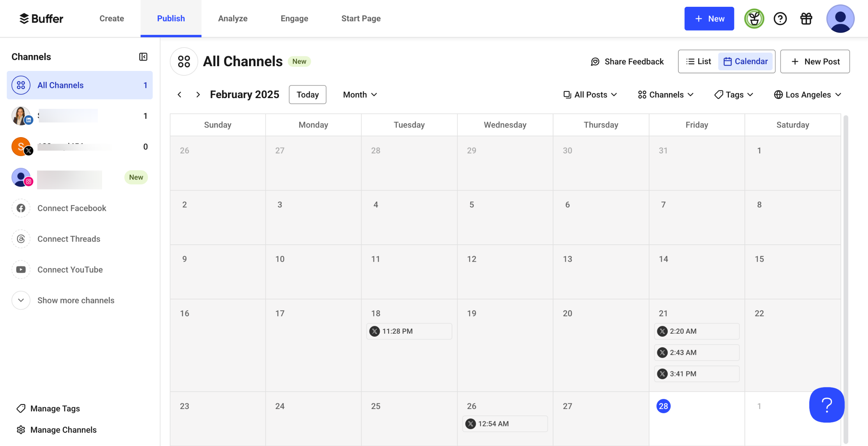
Task: Switch to List view
Action: coord(698,61)
